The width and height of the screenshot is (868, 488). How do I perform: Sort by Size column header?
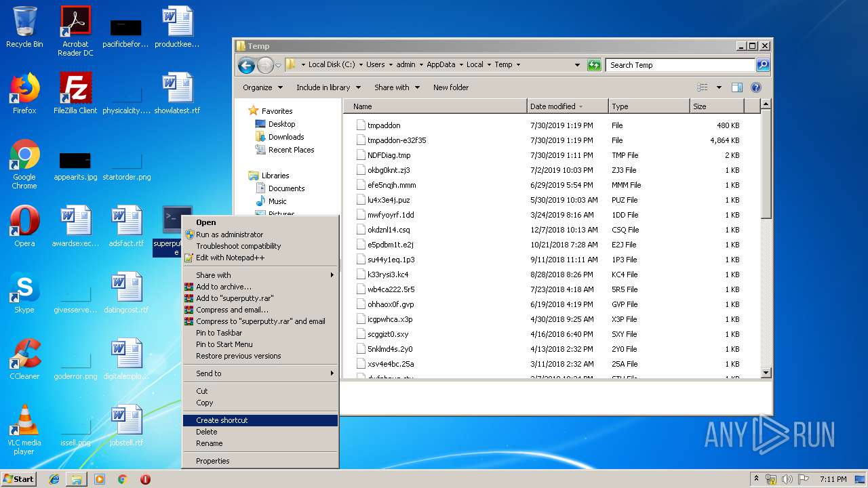tap(716, 106)
